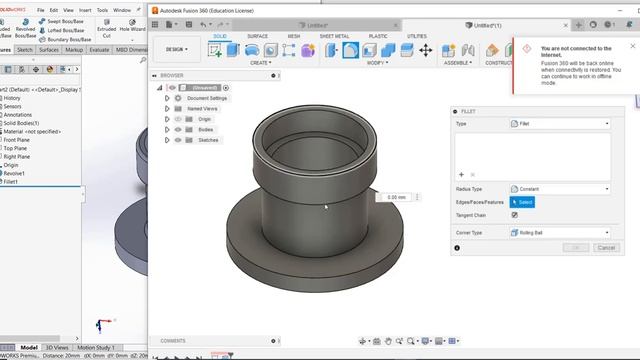Click the 0.00 mm radius input field
The image size is (640, 360).
(x=396, y=197)
